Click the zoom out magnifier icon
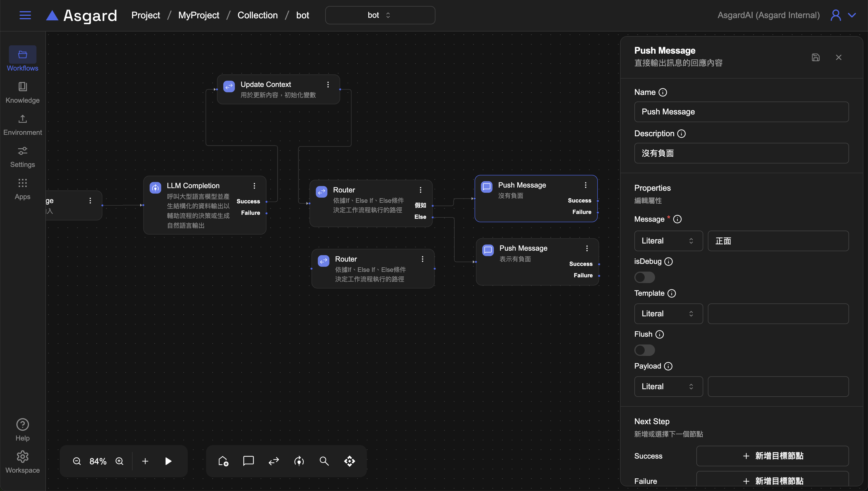This screenshot has width=868, height=491. (77, 461)
